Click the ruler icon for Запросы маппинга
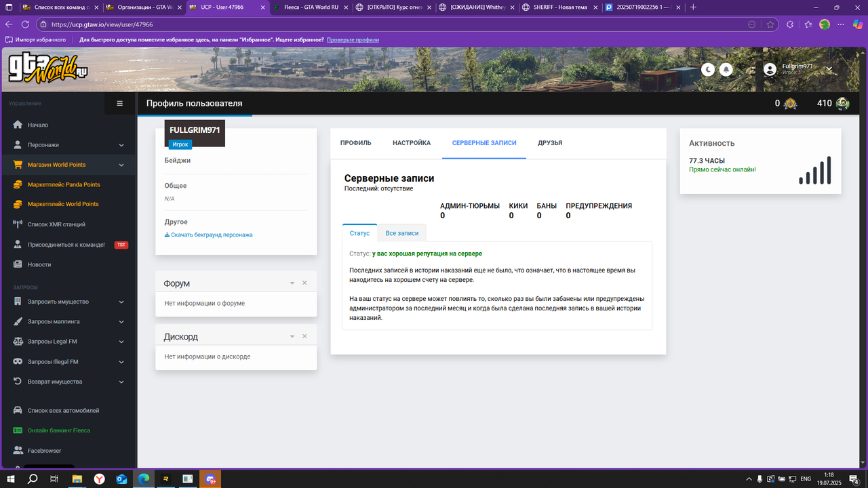868x488 pixels. (x=18, y=322)
